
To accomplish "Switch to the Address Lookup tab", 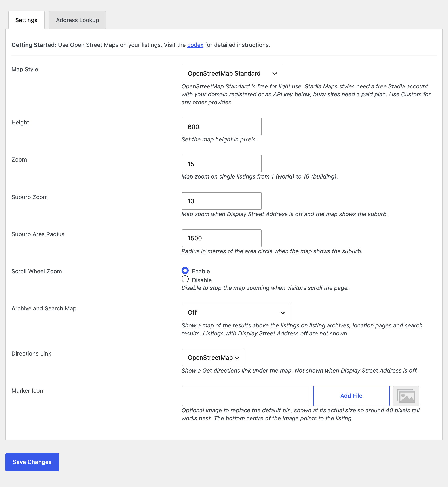I will point(77,20).
